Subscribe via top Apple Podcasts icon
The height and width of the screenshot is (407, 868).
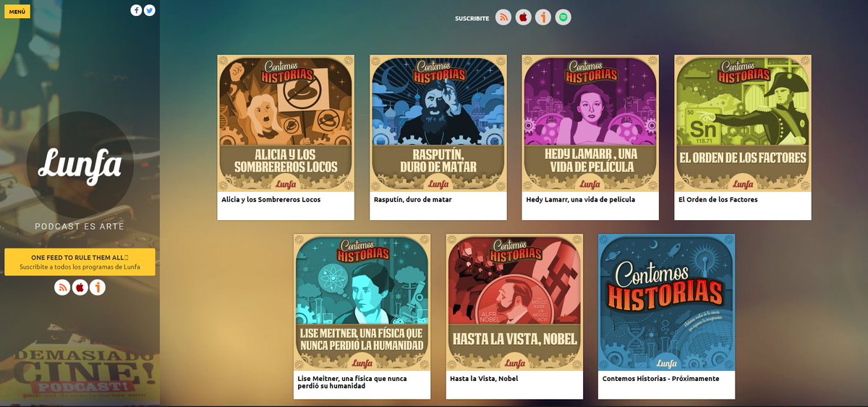[x=524, y=17]
